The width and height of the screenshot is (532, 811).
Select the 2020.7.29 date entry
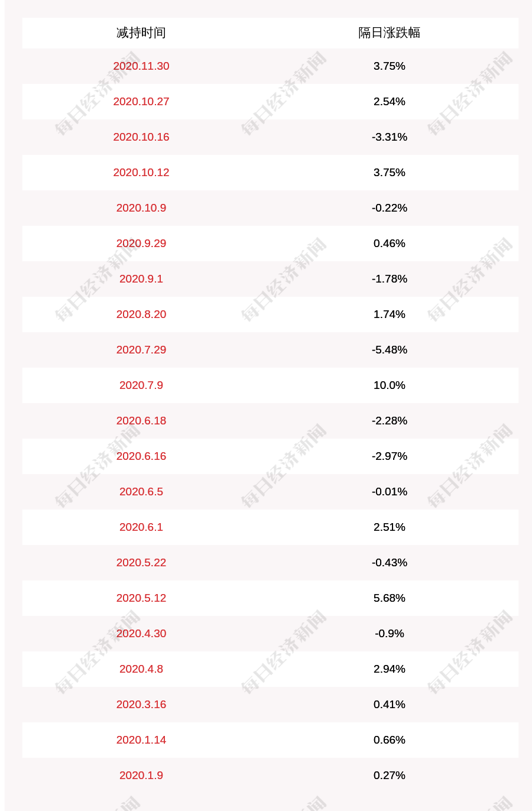141,349
